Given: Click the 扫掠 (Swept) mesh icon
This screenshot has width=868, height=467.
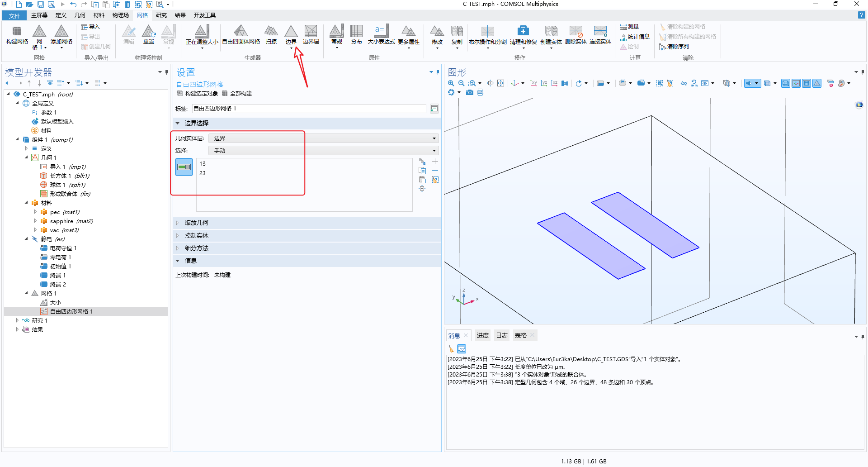Looking at the screenshot, I should coord(271,34).
